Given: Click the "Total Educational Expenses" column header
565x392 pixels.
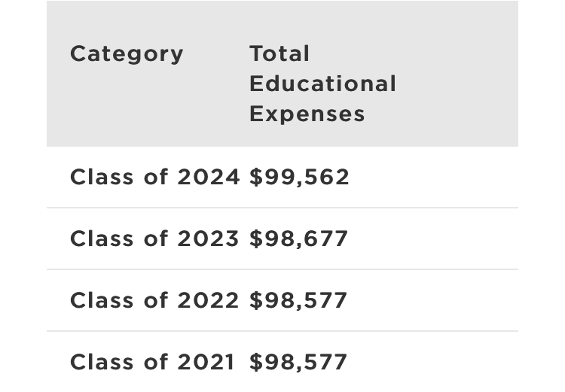Looking at the screenshot, I should 322,84.
